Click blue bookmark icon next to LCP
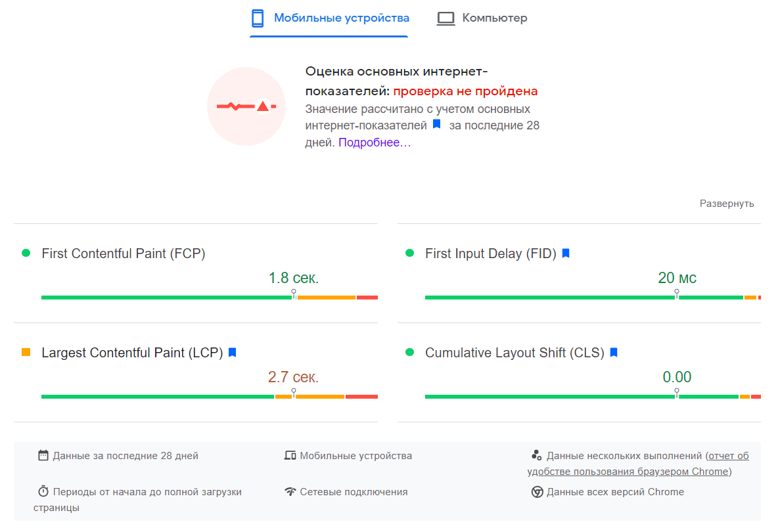 click(232, 353)
